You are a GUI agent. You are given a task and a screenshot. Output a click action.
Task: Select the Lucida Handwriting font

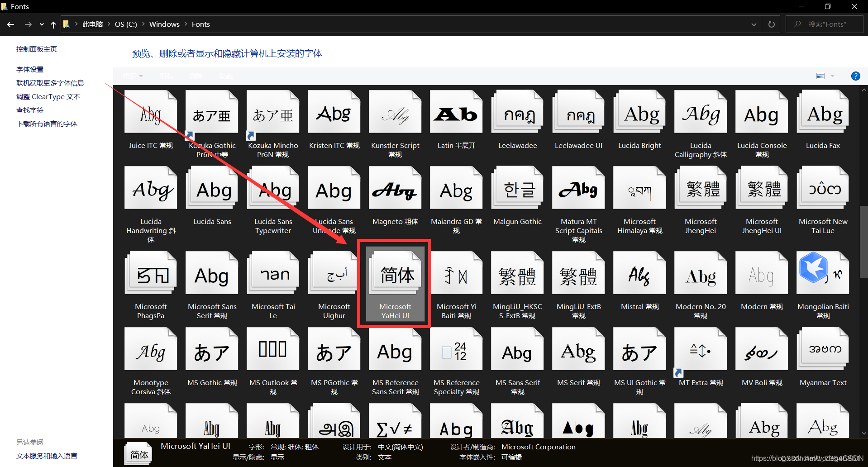tap(151, 205)
